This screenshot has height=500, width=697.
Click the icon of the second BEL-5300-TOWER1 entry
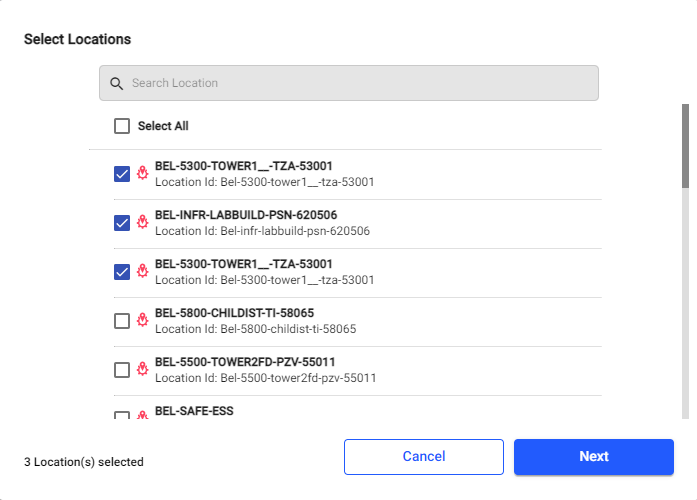tap(142, 271)
